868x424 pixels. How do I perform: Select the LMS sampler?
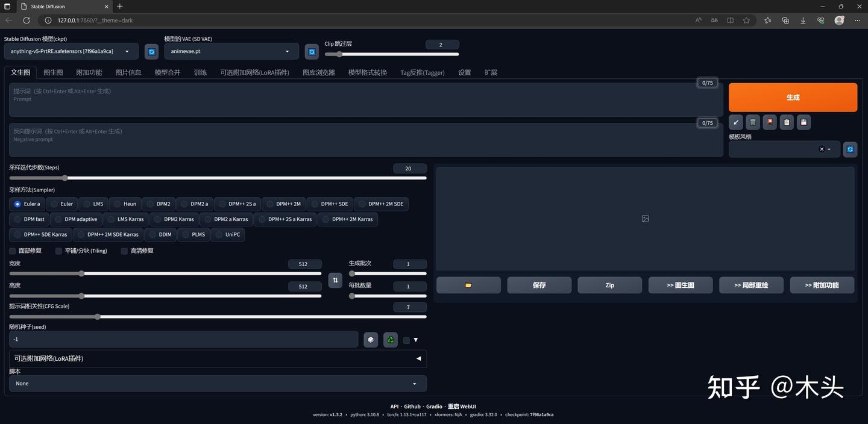pyautogui.click(x=93, y=204)
